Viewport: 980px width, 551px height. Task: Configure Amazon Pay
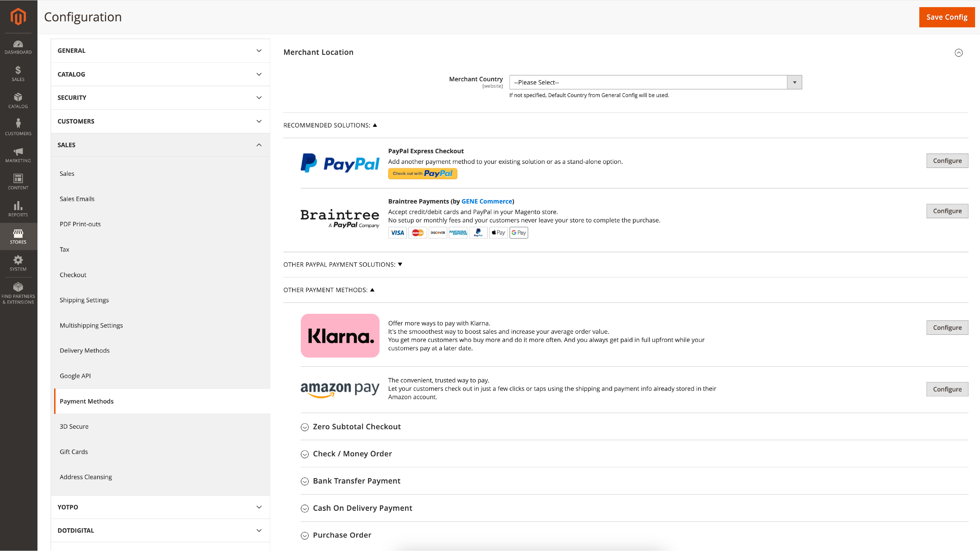coord(947,389)
